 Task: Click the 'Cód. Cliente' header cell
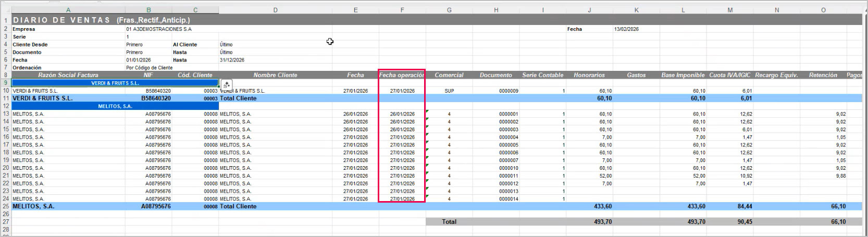[195, 75]
